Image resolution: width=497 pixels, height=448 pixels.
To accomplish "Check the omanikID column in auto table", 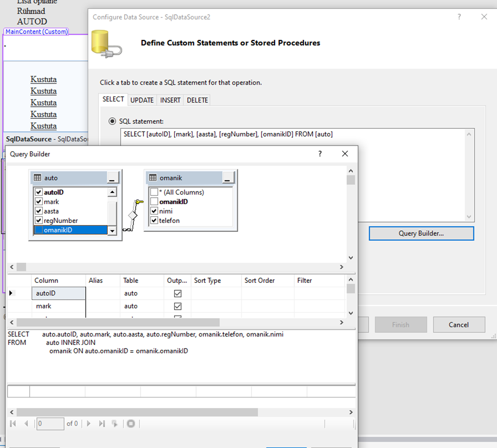I will (x=38, y=230).
